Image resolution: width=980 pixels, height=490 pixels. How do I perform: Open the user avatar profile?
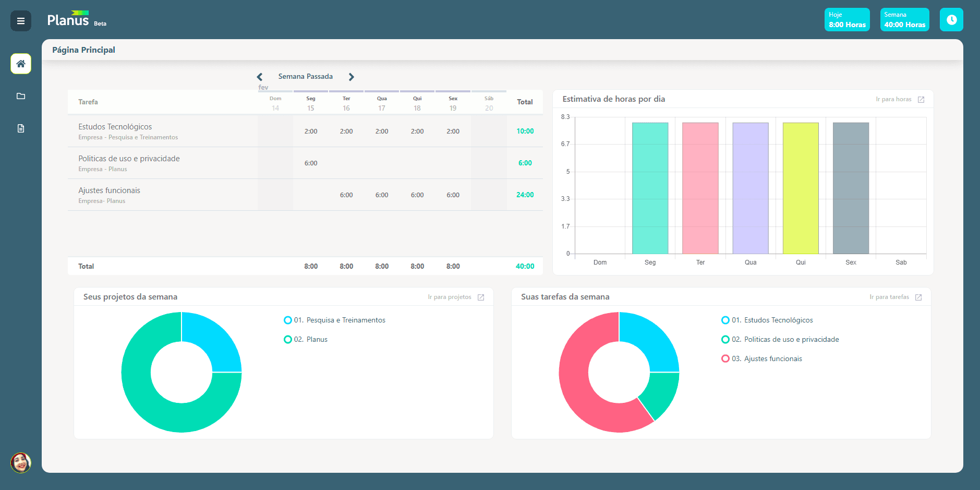click(21, 463)
